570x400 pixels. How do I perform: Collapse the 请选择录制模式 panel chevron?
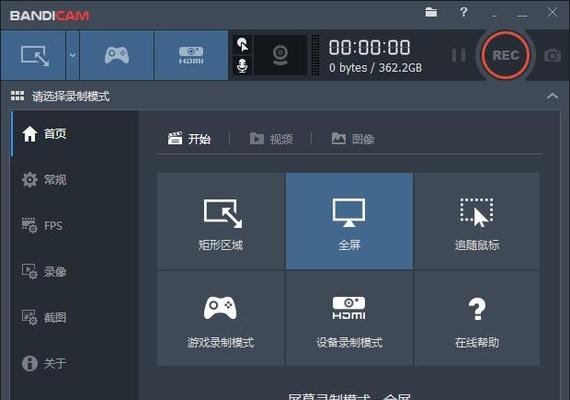(x=552, y=96)
